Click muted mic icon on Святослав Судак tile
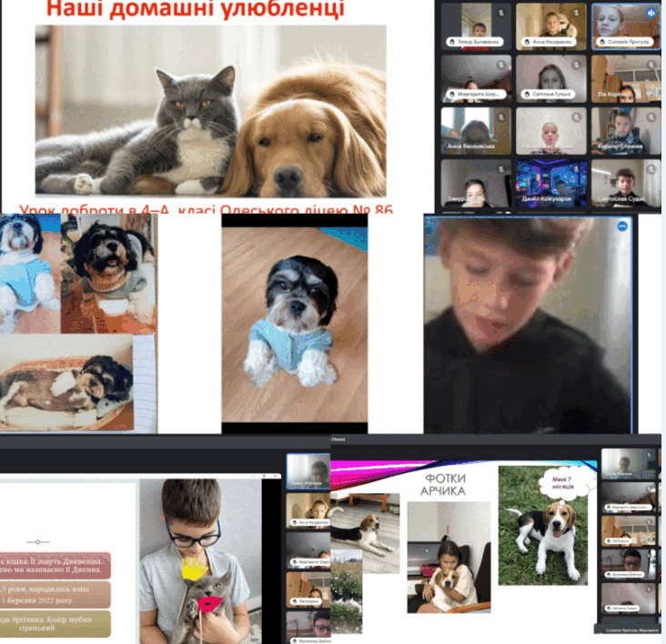Screen dimensions: 666x644 tap(651, 169)
